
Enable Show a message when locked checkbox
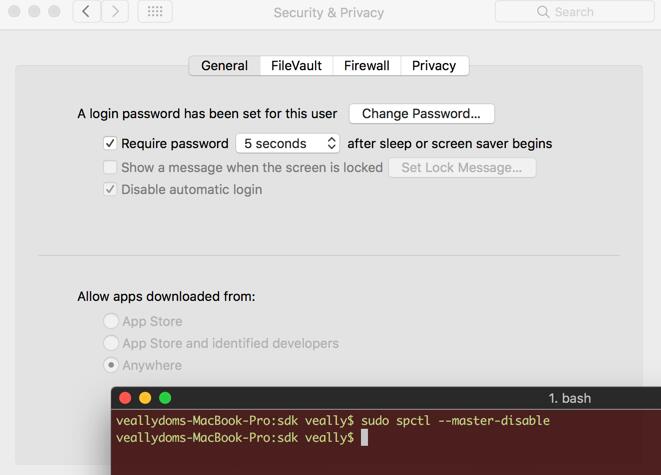pos(110,167)
